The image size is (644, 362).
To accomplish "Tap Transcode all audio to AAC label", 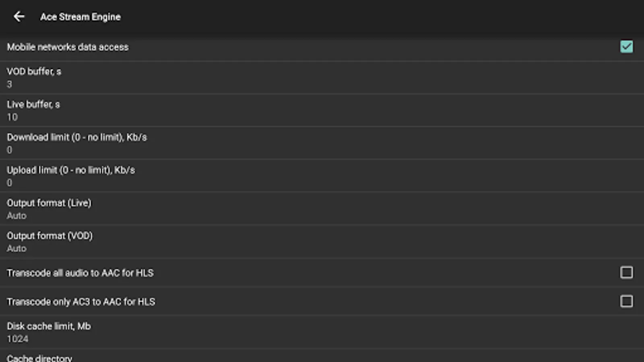I will (80, 273).
